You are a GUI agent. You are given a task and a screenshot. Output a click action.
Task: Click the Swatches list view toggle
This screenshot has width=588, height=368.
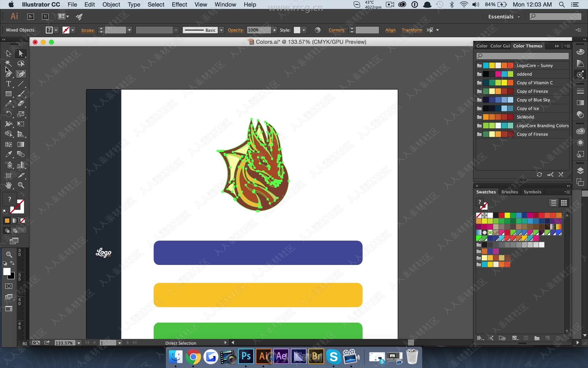[x=554, y=203]
